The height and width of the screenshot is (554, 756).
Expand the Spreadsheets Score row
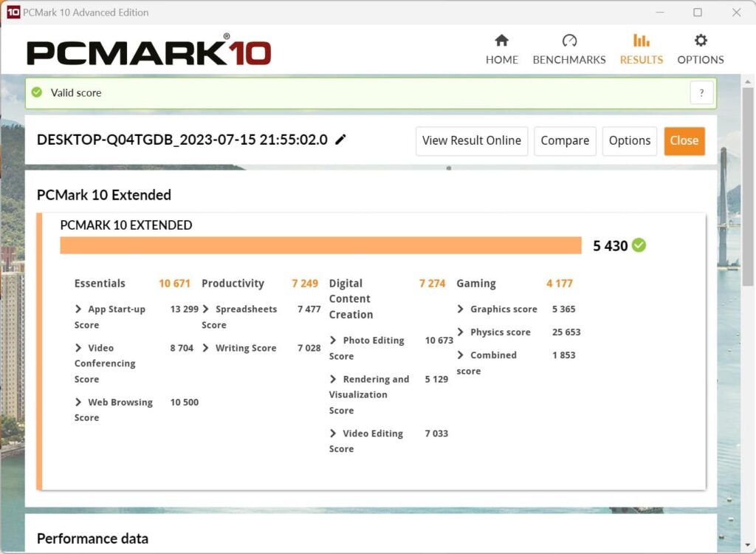[207, 310]
